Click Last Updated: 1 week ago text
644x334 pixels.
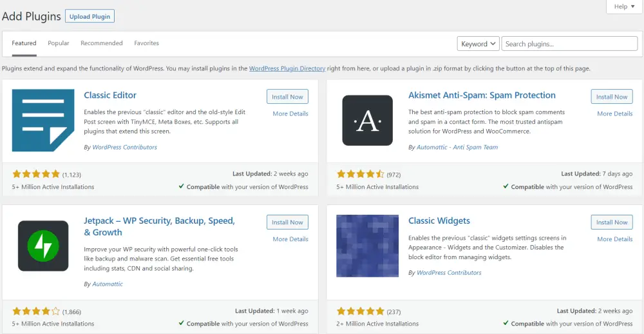272,311
